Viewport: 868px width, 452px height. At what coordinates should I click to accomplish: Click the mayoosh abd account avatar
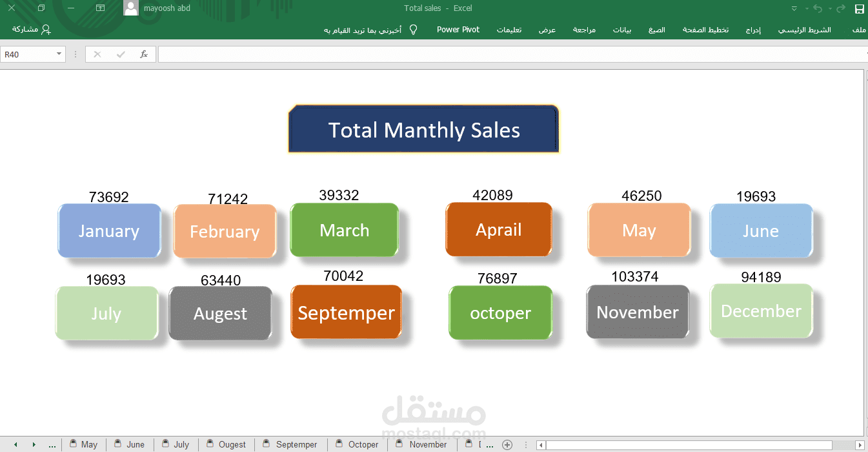(x=131, y=8)
